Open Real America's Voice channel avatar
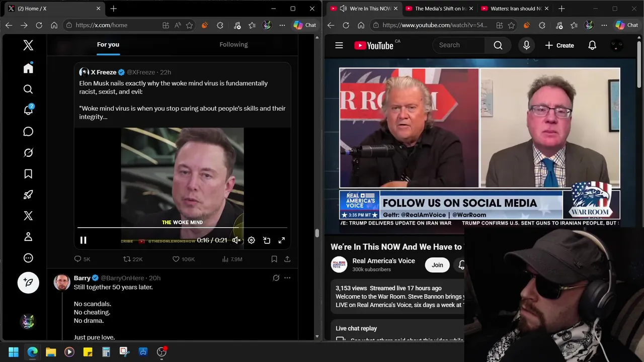 tap(339, 265)
